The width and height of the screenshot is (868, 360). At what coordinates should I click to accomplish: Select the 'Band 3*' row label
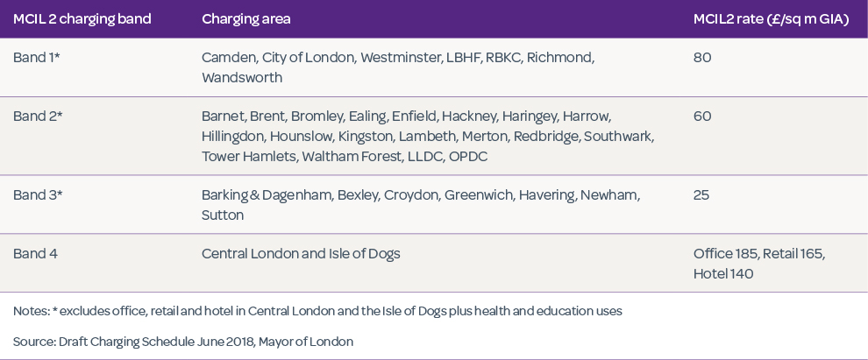(x=38, y=195)
